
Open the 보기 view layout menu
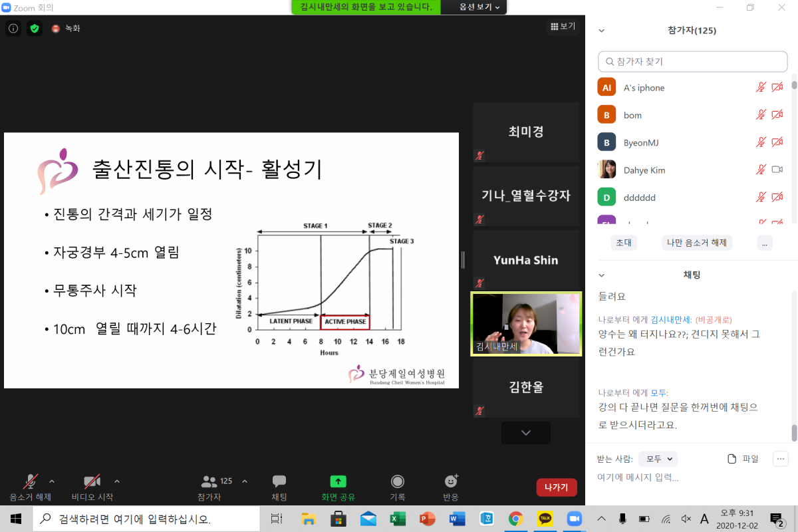click(562, 27)
